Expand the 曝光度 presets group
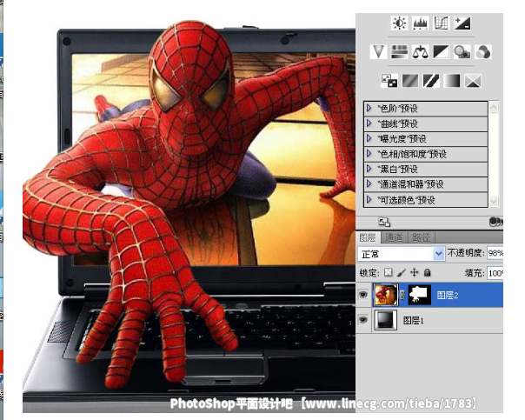This screenshot has height=420, width=525. click(369, 138)
